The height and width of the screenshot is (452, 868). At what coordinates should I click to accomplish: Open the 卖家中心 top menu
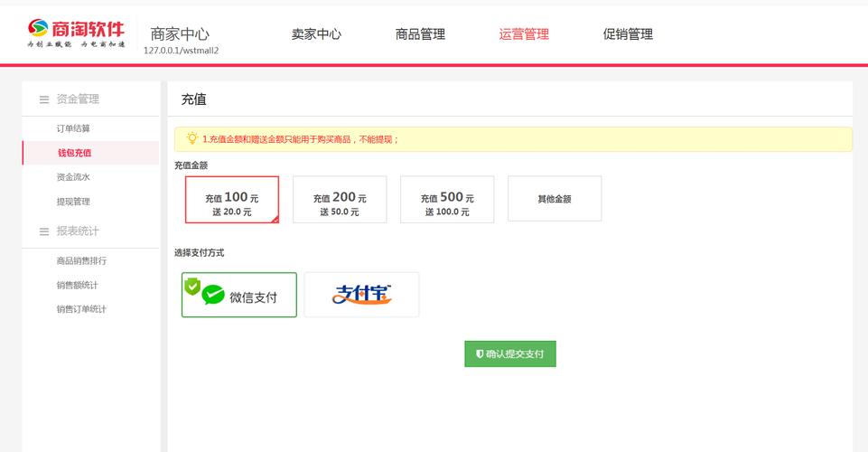317,34
